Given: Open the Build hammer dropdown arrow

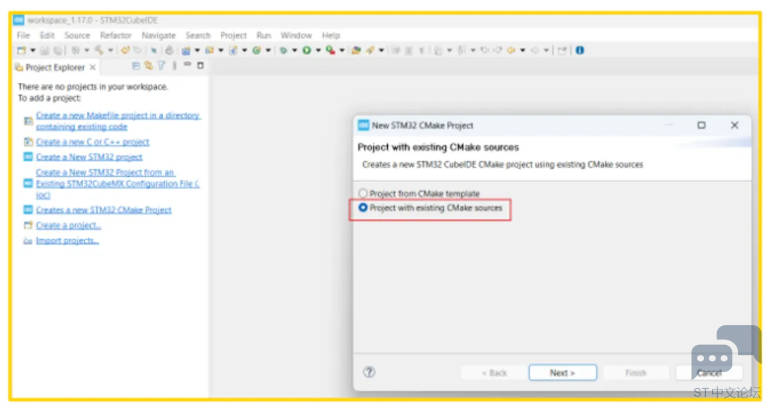Looking at the screenshot, I should pyautogui.click(x=110, y=50).
